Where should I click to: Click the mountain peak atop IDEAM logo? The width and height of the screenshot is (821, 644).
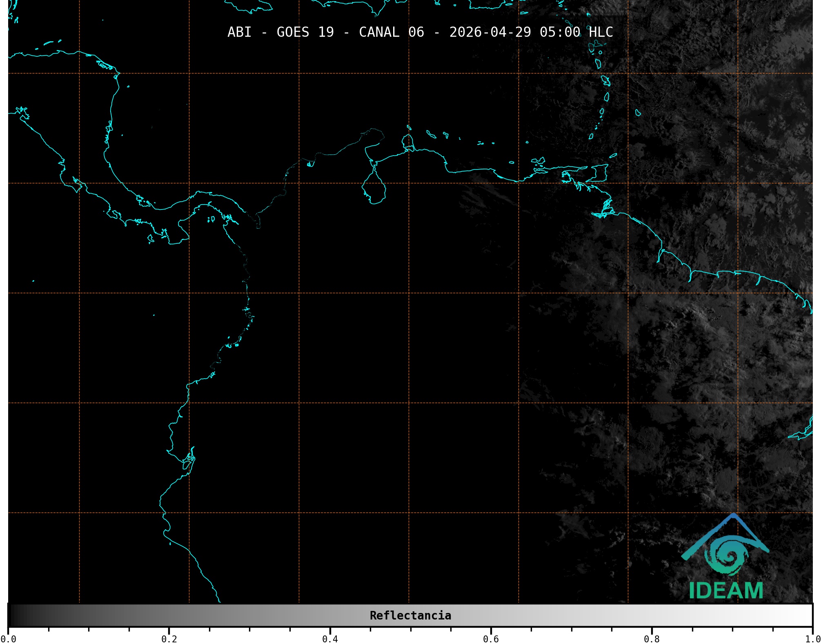coord(734,516)
